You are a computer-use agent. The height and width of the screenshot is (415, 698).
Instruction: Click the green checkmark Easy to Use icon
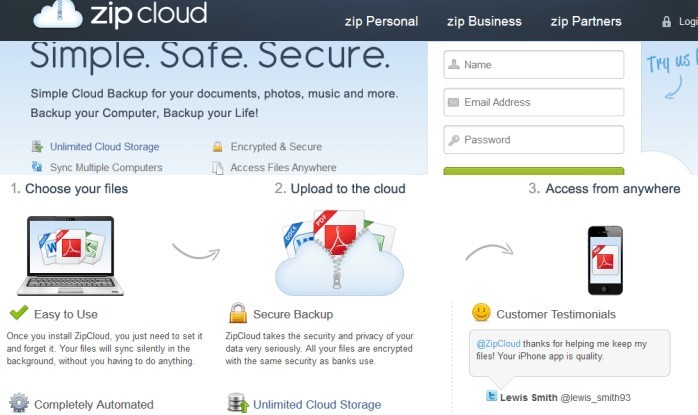pos(19,313)
